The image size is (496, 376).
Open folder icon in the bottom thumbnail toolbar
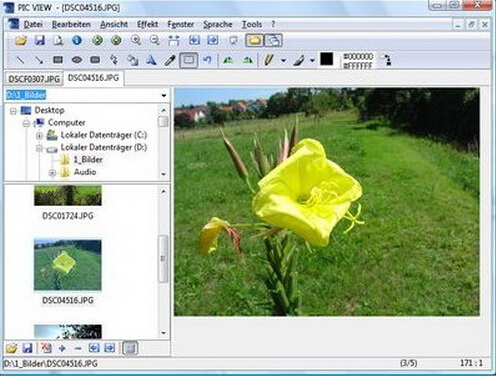coord(11,348)
